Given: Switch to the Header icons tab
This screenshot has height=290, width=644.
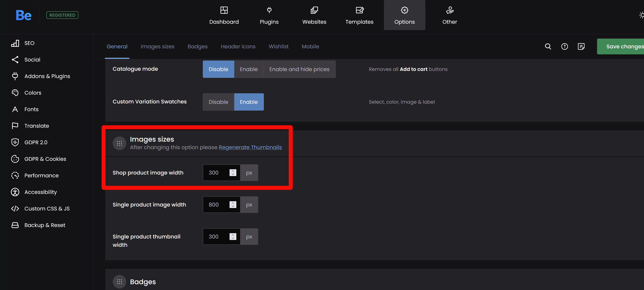Looking at the screenshot, I should pyautogui.click(x=238, y=46).
